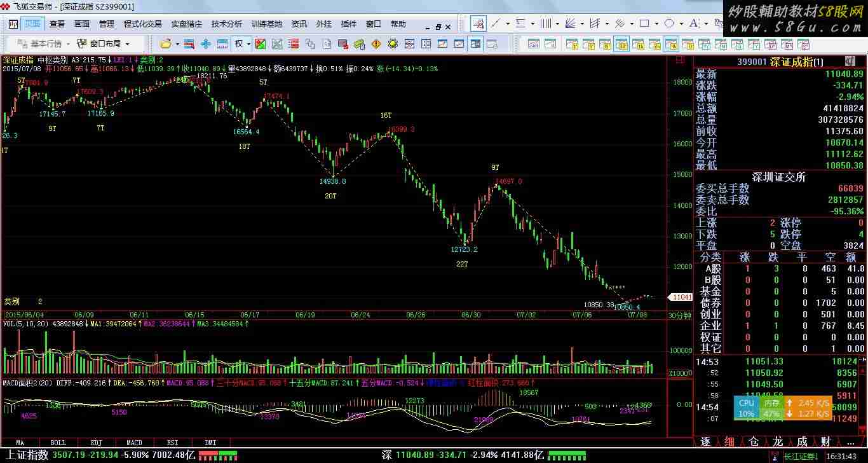Click the money bills toolbar icon
This screenshot has height=463, width=868.
click(358, 44)
